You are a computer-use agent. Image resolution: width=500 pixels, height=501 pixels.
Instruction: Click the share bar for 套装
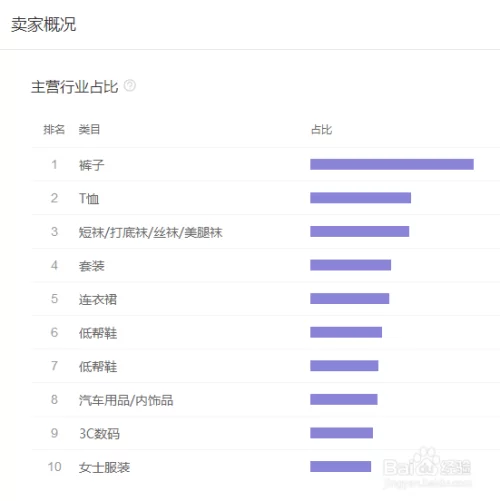350,265
